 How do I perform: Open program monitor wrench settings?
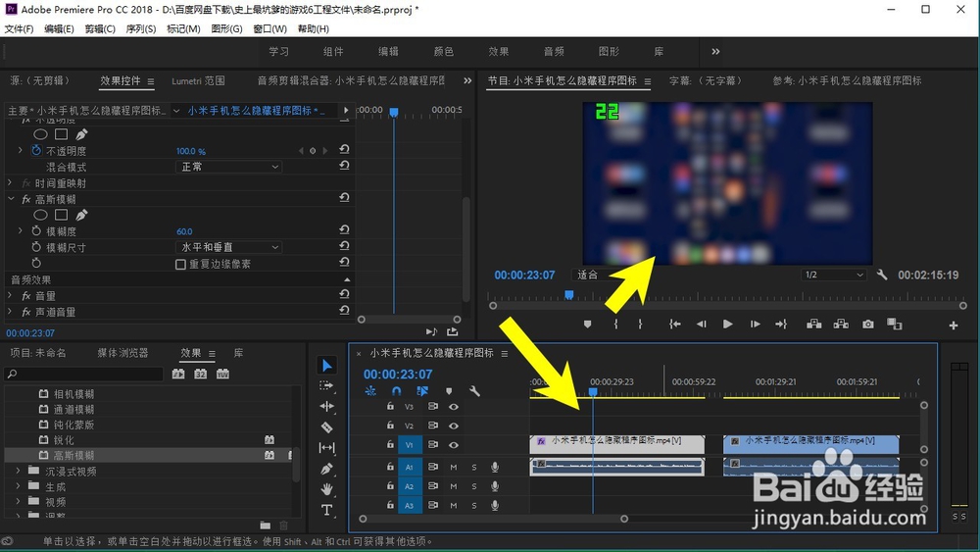pyautogui.click(x=882, y=275)
